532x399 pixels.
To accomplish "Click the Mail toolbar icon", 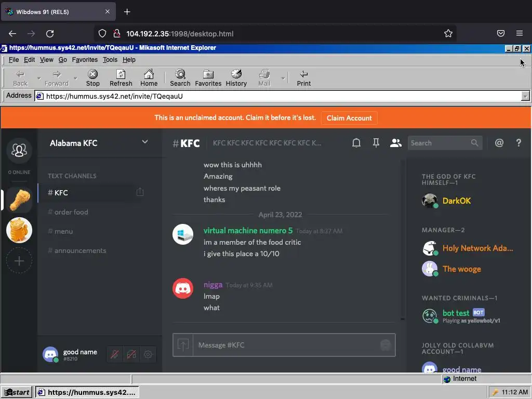I will pyautogui.click(x=264, y=78).
